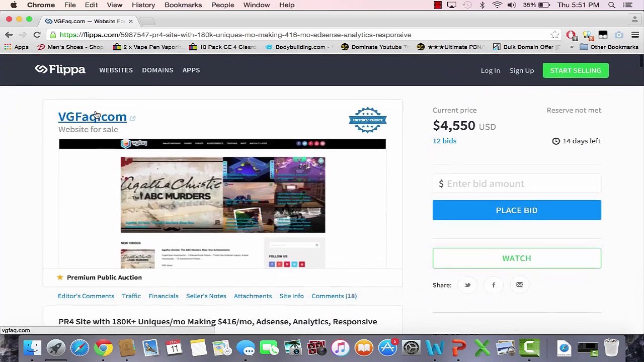Launch Safari from the dock
The height and width of the screenshot is (362, 644).
(80, 348)
